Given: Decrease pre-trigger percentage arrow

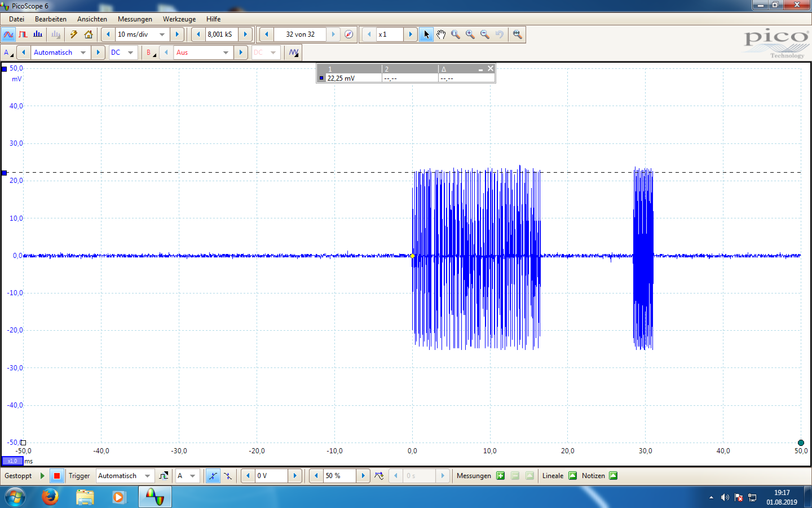Looking at the screenshot, I should click(x=316, y=476).
